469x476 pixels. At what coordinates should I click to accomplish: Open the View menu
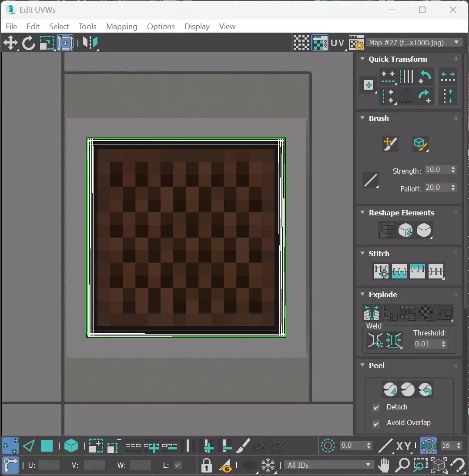tap(227, 27)
